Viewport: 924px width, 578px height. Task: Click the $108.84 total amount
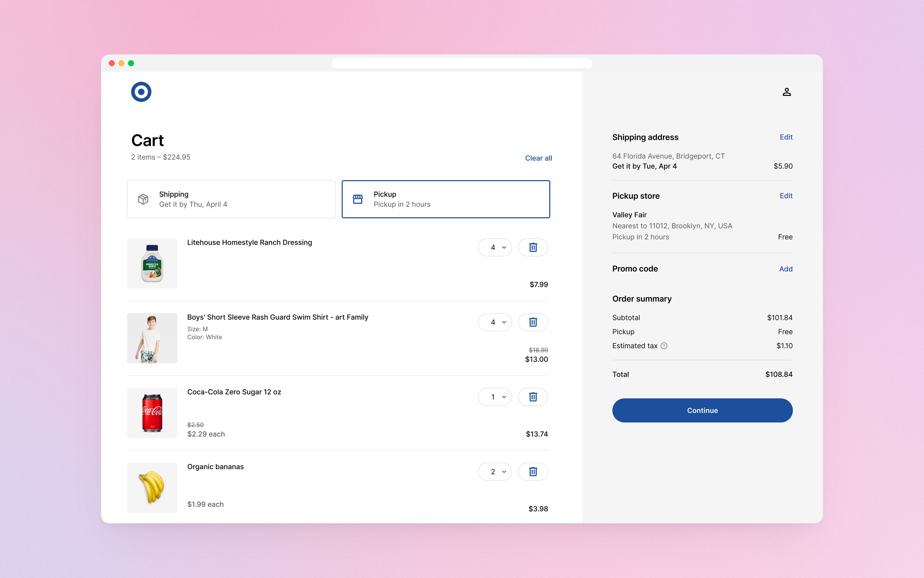pyautogui.click(x=778, y=375)
